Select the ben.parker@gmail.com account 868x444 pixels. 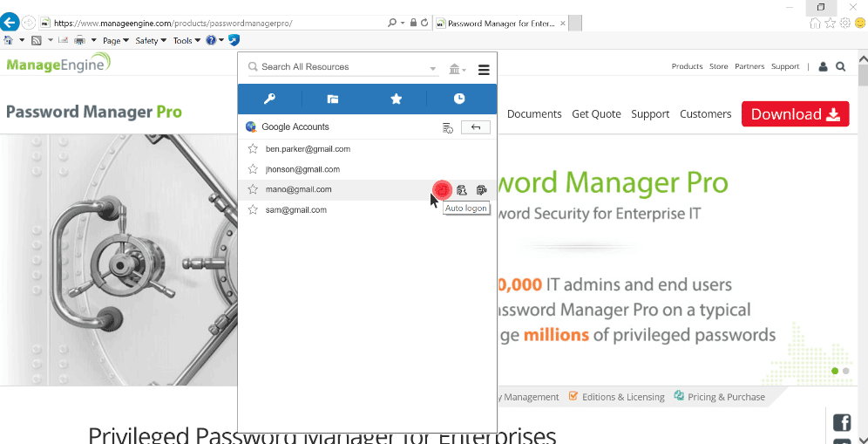[308, 149]
